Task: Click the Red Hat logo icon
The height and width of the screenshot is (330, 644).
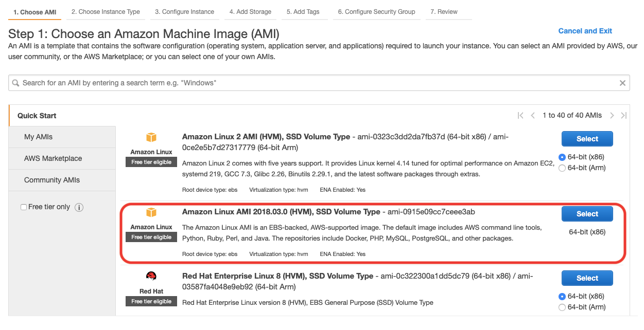Action: point(151,277)
